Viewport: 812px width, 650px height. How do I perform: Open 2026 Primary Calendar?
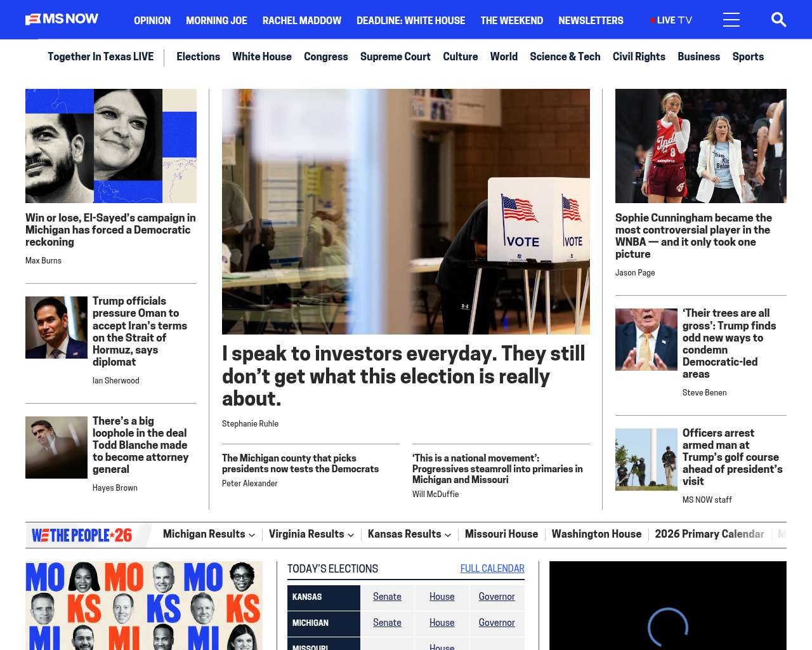click(709, 534)
